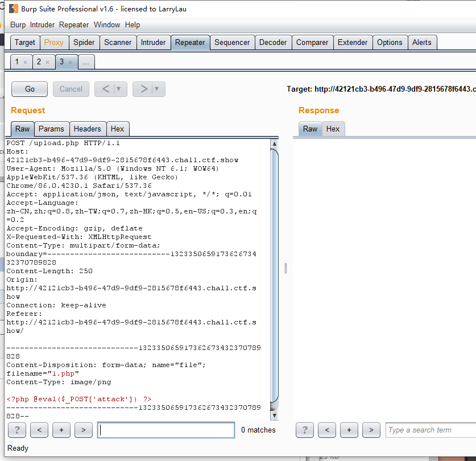Switch to the Decoder tab
This screenshot has width=476, height=461.
point(273,43)
